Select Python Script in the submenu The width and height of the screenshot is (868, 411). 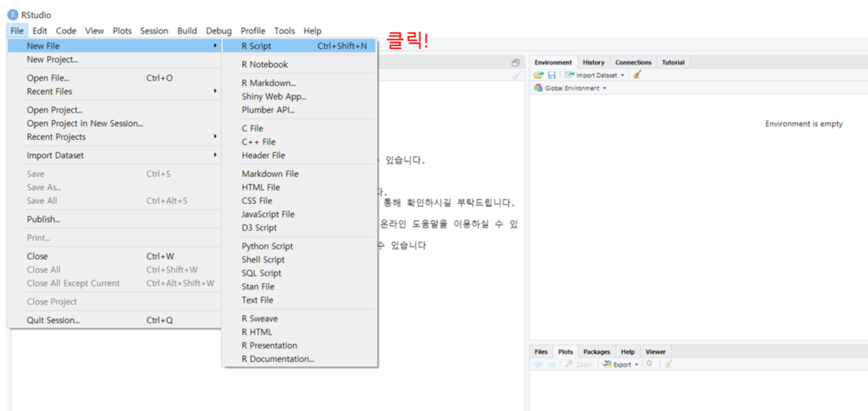pos(299,246)
